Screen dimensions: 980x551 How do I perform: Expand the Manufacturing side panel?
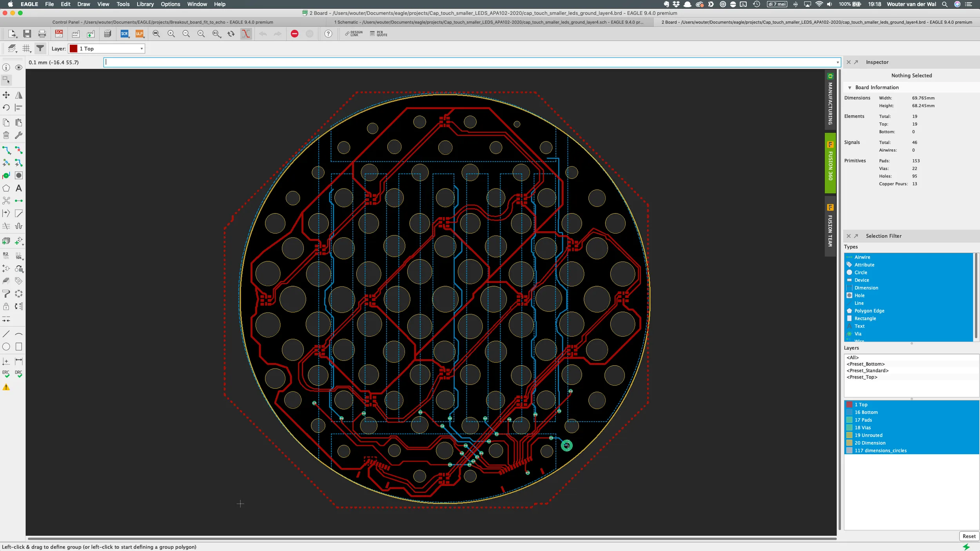tap(830, 100)
